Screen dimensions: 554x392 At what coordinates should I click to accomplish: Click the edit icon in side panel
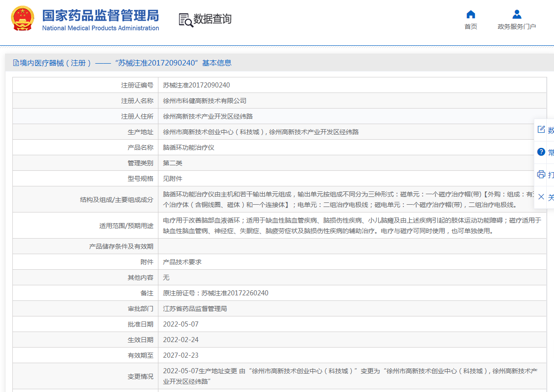tap(541, 130)
